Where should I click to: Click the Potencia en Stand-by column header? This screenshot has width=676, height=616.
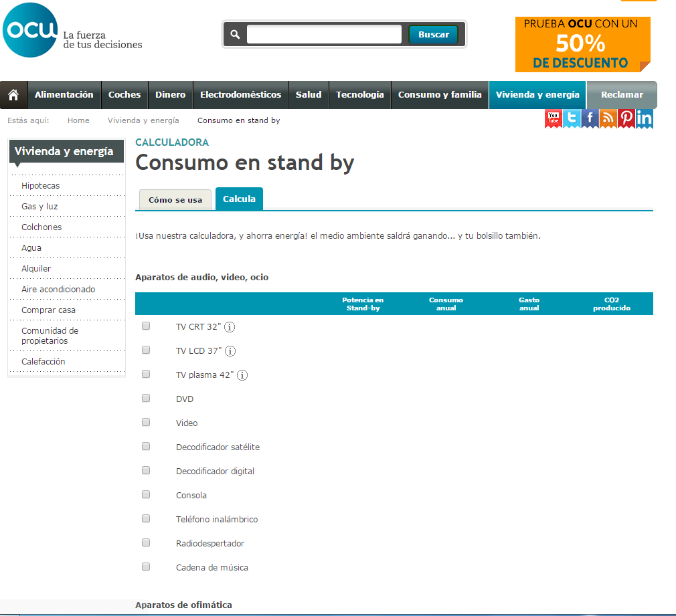point(363,304)
